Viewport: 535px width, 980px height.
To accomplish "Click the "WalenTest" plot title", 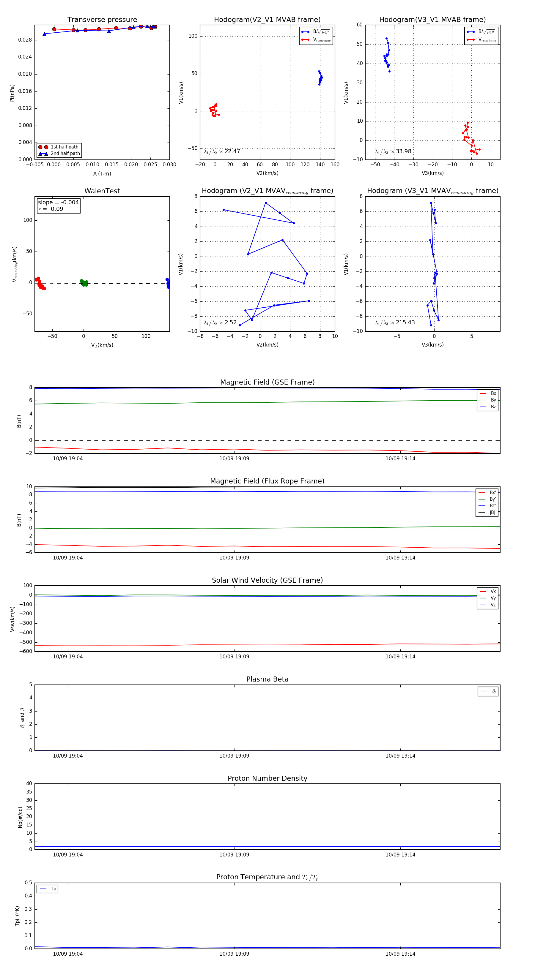I will click(x=102, y=191).
